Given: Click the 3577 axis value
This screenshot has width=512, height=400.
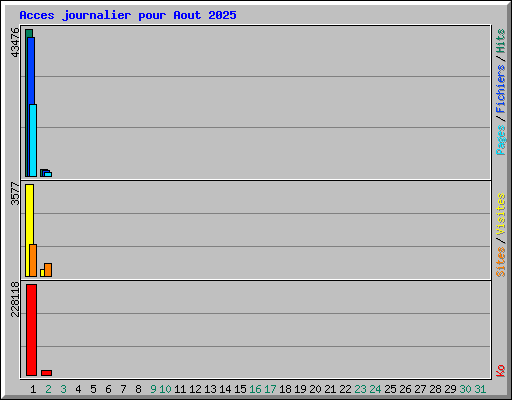Looking at the screenshot, I should click(15, 194).
